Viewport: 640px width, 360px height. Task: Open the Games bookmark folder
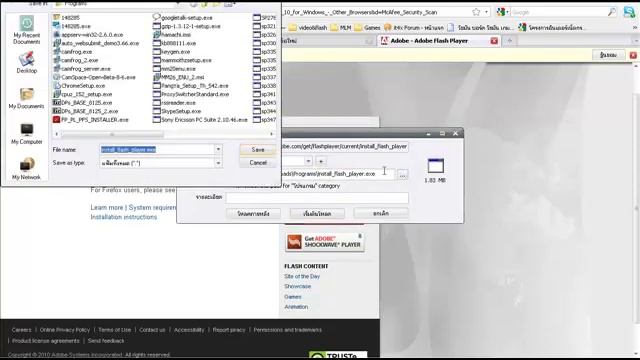[367, 28]
